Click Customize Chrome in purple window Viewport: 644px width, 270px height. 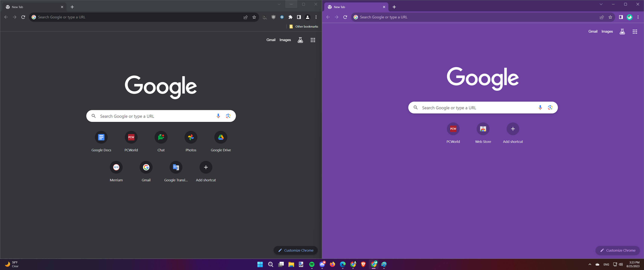click(x=618, y=250)
